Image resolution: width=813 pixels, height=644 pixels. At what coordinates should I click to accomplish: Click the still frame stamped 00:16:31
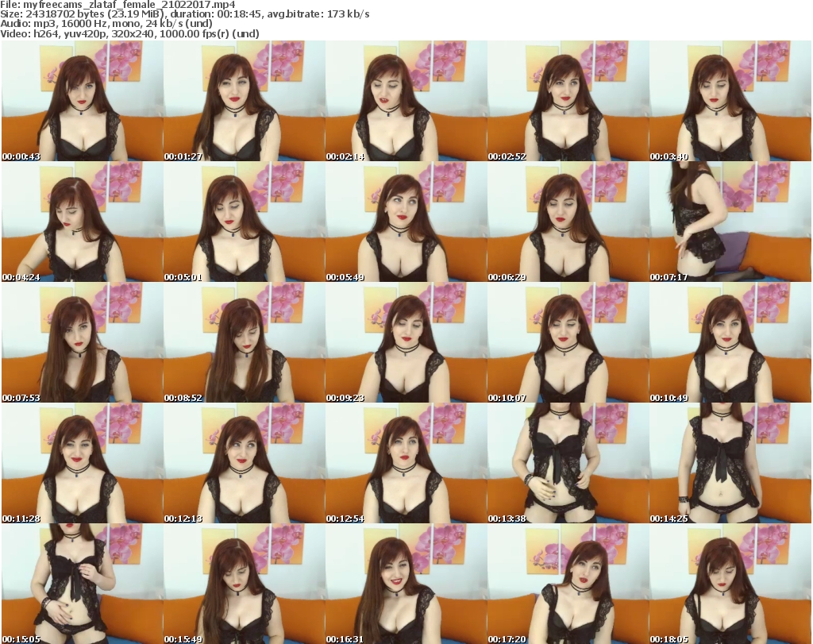tap(406, 584)
